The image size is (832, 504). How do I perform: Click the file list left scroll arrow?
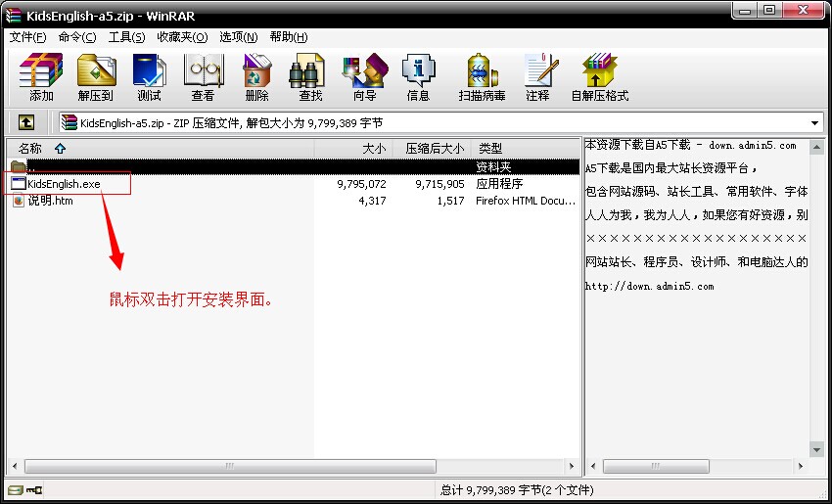click(x=15, y=467)
